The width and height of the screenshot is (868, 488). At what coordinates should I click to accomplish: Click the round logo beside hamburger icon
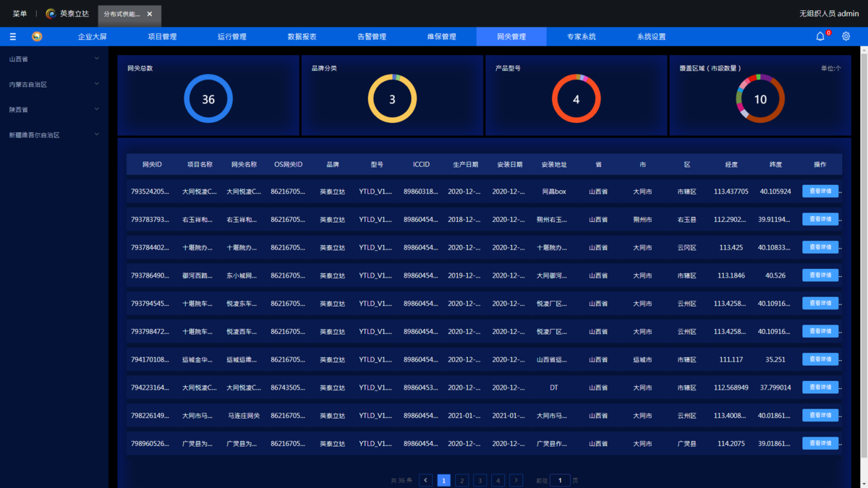click(x=37, y=37)
